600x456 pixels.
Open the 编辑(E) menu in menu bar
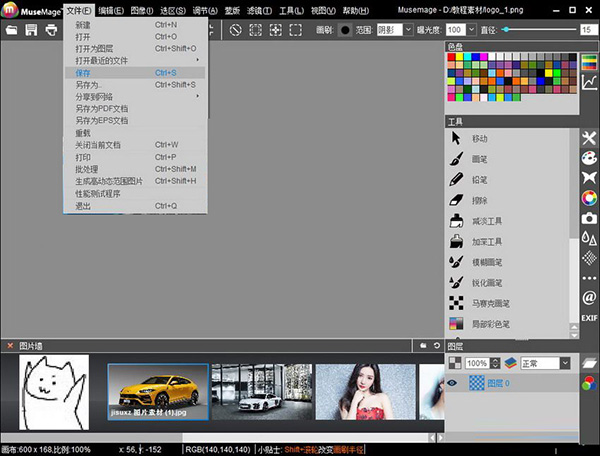(111, 10)
